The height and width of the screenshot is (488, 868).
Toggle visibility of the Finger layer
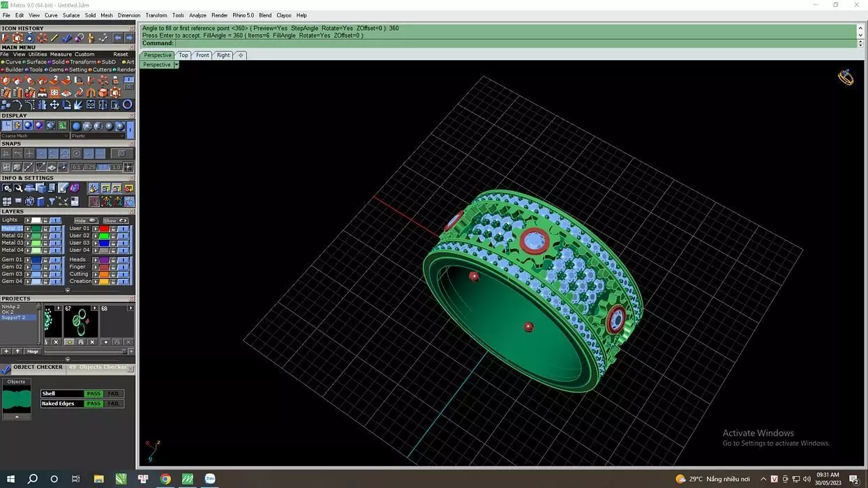click(123, 266)
